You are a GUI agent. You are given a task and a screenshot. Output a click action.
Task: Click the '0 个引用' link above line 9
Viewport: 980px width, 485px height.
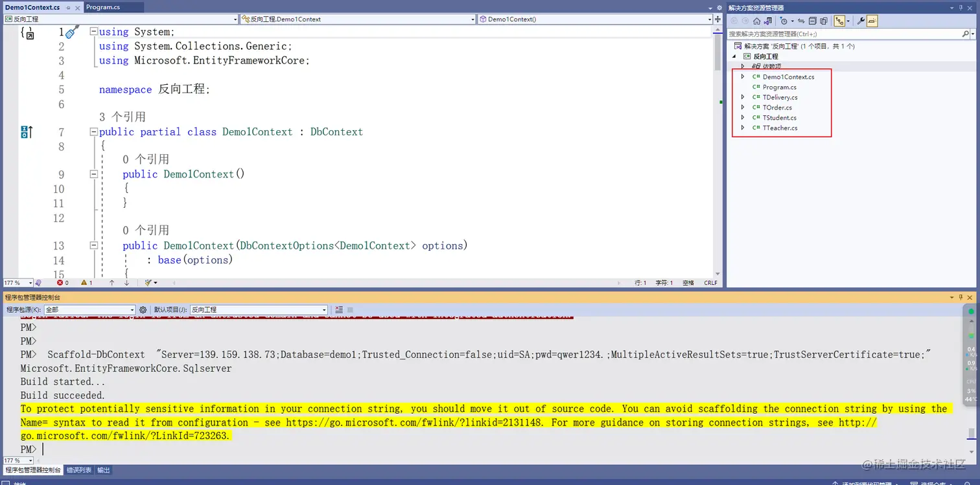pyautogui.click(x=146, y=159)
